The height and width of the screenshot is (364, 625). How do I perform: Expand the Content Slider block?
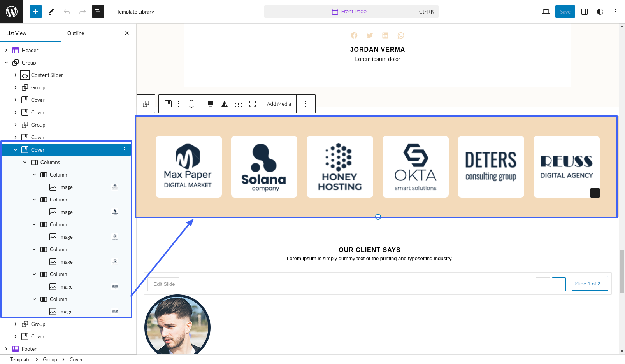pos(16,75)
